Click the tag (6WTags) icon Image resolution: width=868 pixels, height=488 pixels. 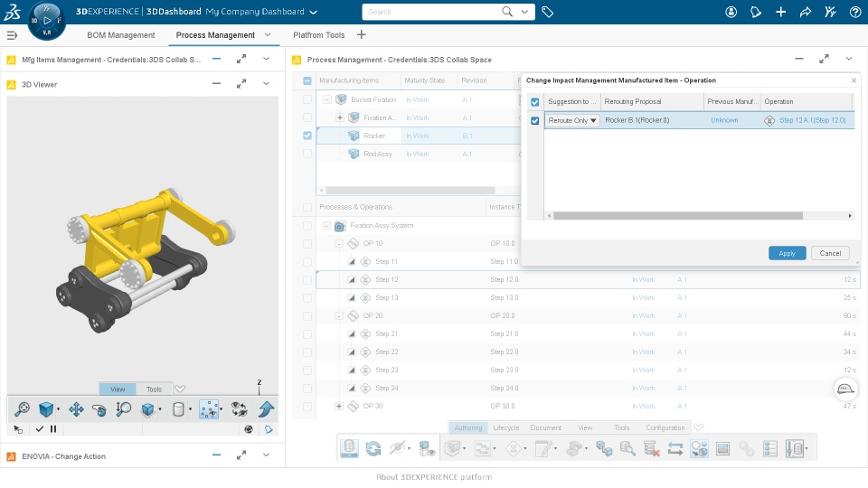point(548,12)
